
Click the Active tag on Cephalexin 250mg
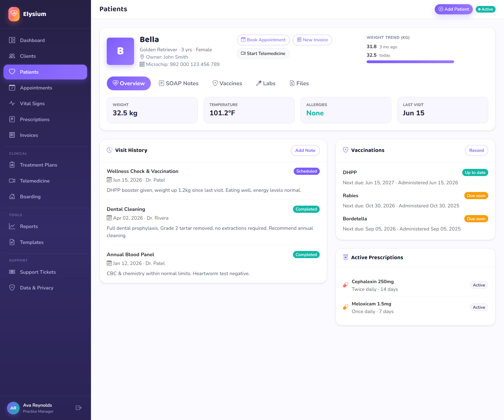[479, 285]
